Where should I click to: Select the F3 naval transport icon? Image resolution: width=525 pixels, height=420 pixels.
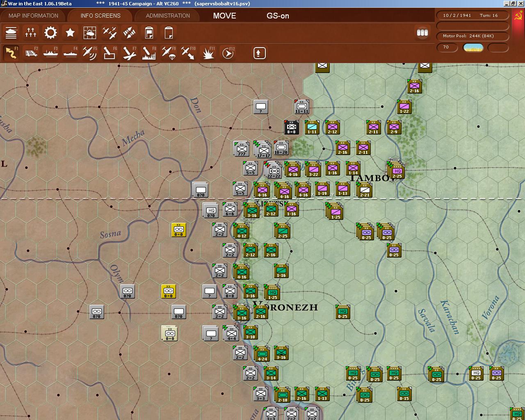click(50, 53)
